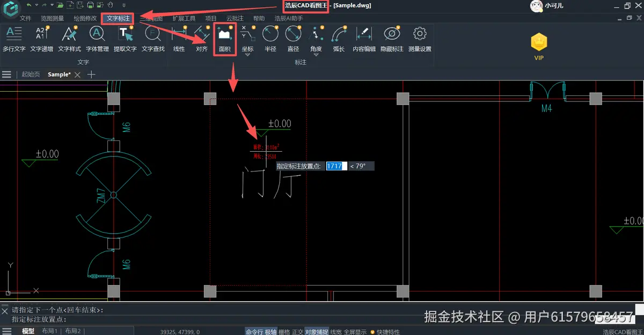This screenshot has height=335, width=644.
Task: Toggle 对象捕捉 object snap in status bar
Action: [317, 332]
